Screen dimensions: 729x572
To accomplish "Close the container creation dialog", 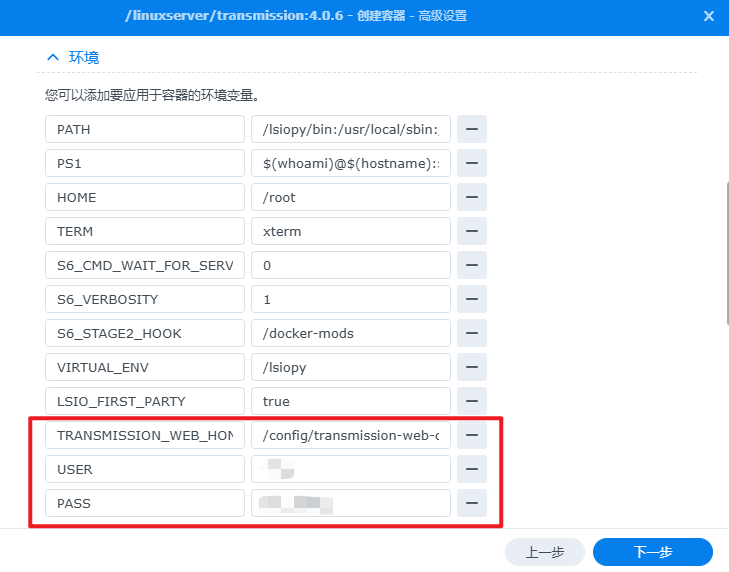I will tap(708, 16).
